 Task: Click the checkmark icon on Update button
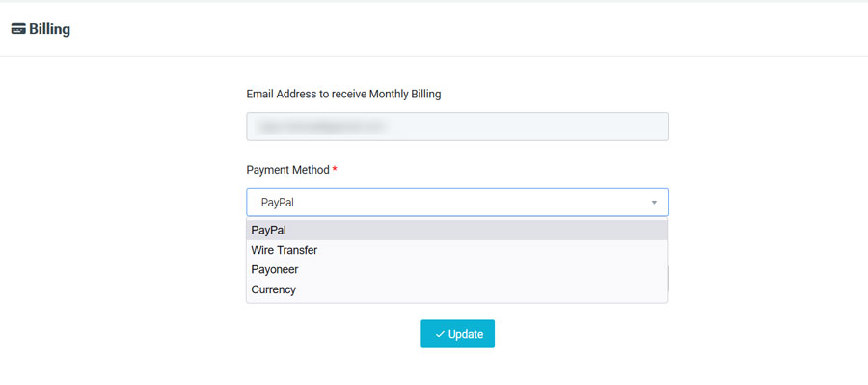coord(440,334)
